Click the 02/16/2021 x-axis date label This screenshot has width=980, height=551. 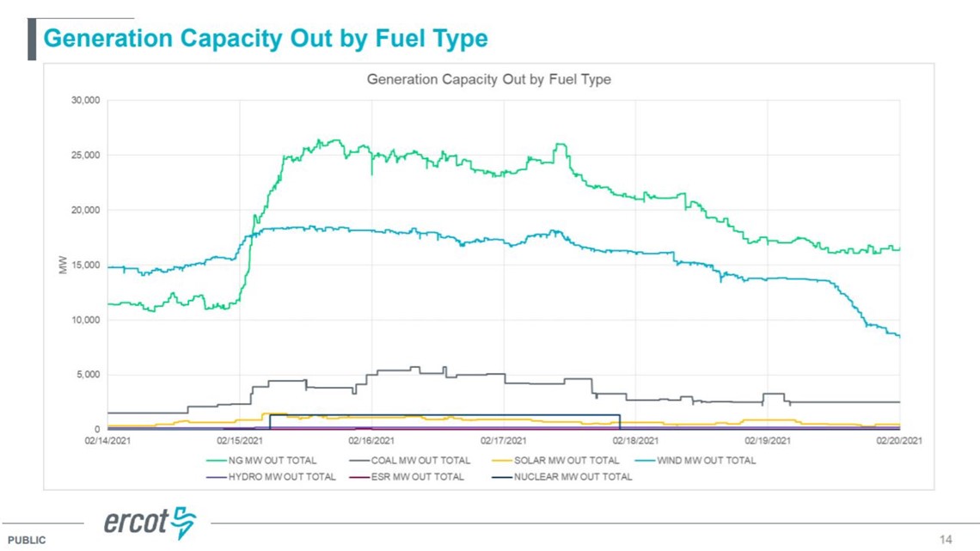(x=371, y=440)
